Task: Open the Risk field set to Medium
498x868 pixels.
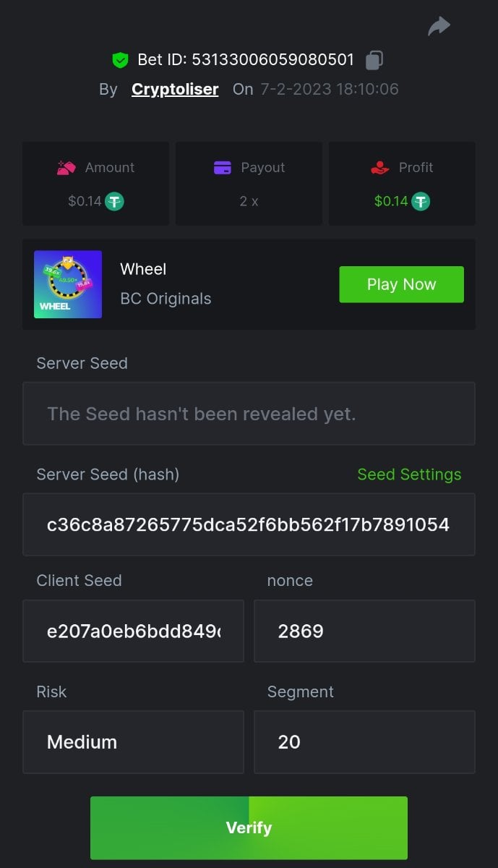Action: pyautogui.click(x=133, y=741)
